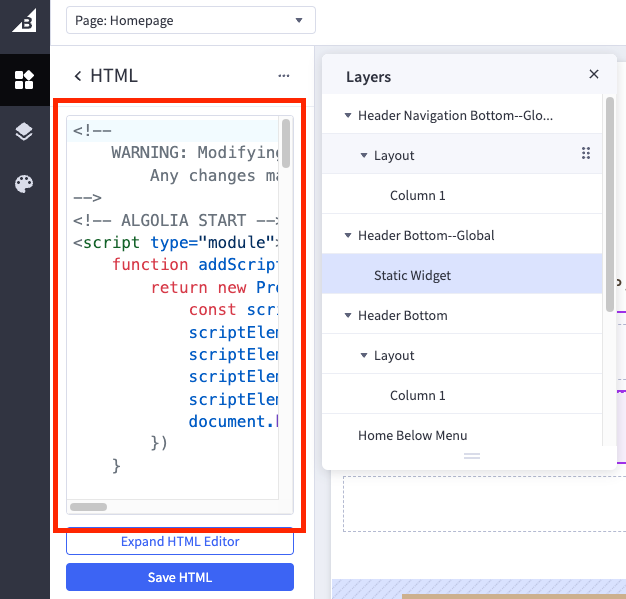The height and width of the screenshot is (599, 626).
Task: Click the BigCommerce logo icon
Action: (24, 21)
